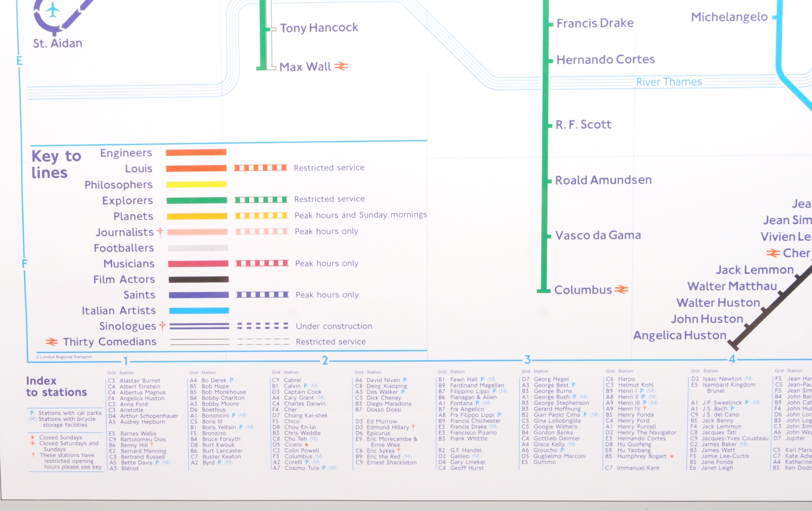The image size is (812, 511).
Task: Click the rail symbol before Thirty Comedians
Action: click(52, 342)
